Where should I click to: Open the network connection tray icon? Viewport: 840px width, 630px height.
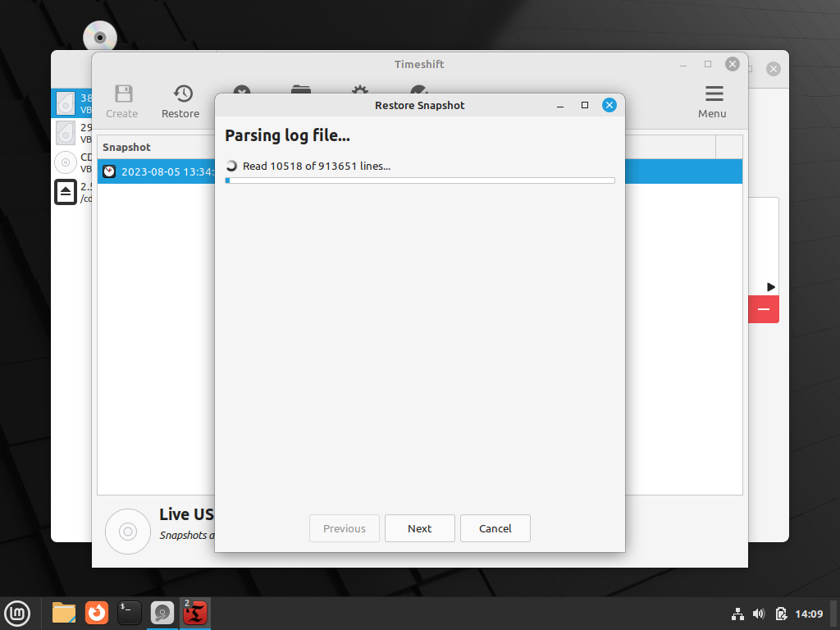tap(737, 614)
